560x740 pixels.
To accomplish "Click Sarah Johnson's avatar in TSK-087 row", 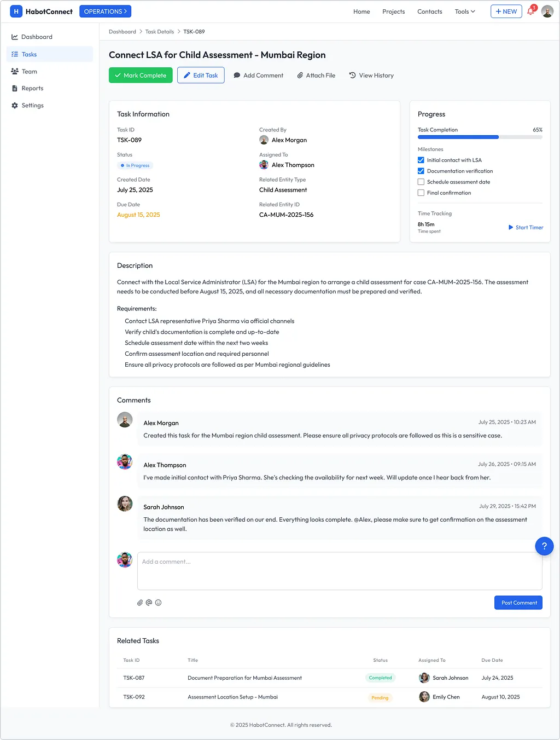I will click(x=424, y=678).
